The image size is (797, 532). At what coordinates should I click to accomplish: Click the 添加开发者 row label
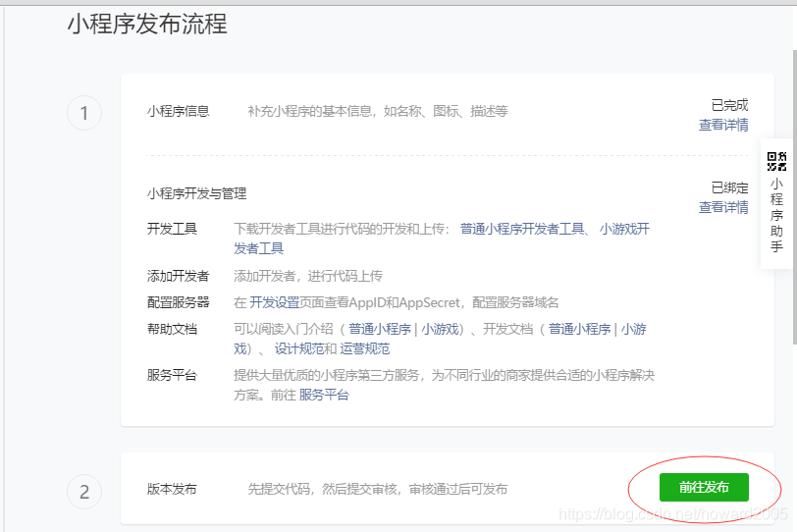178,276
